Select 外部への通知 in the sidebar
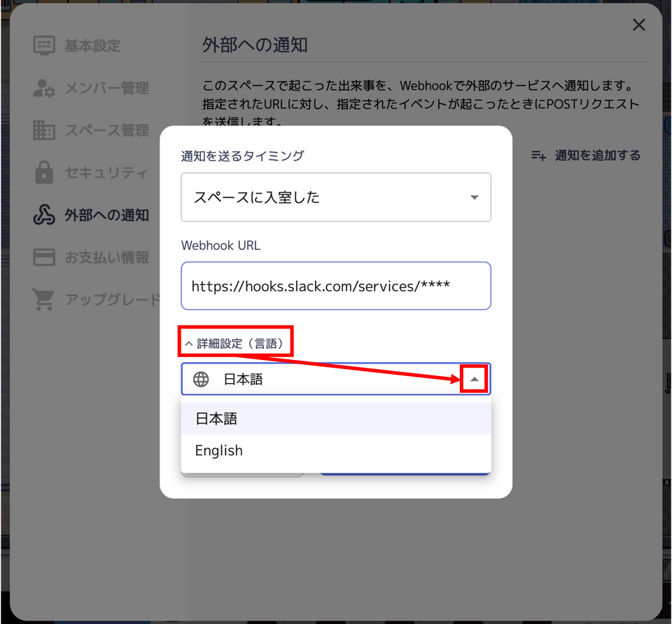This screenshot has height=624, width=672. 91,215
